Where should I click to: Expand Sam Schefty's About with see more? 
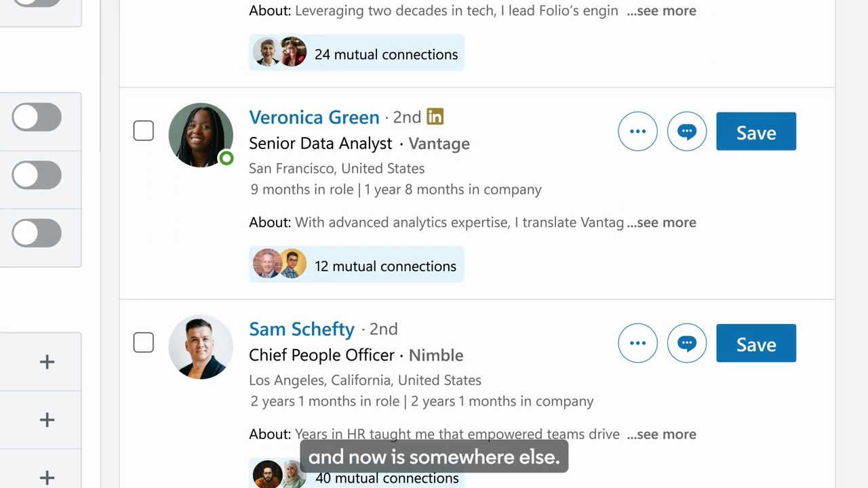pyautogui.click(x=661, y=434)
